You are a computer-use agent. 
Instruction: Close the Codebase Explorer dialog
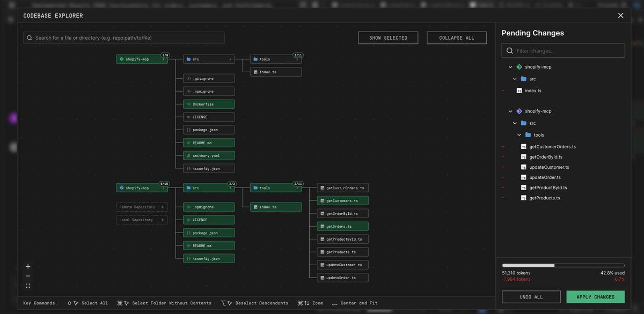(620, 16)
